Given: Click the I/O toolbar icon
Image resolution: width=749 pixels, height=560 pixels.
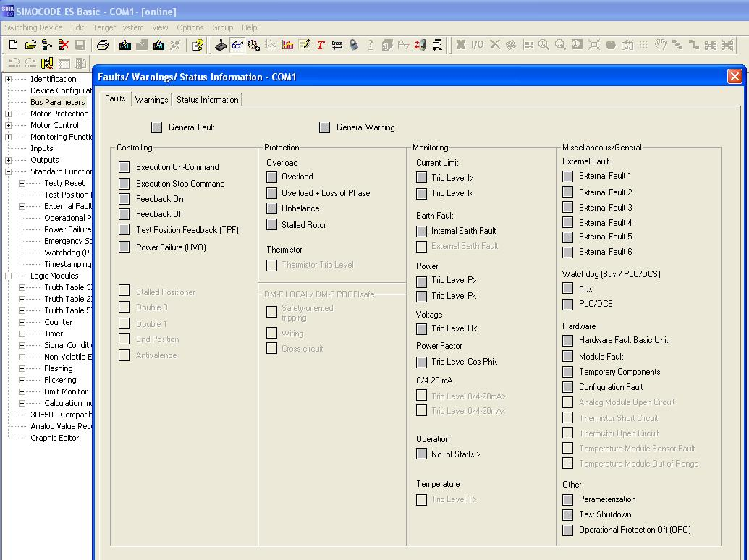Looking at the screenshot, I should click(x=477, y=45).
